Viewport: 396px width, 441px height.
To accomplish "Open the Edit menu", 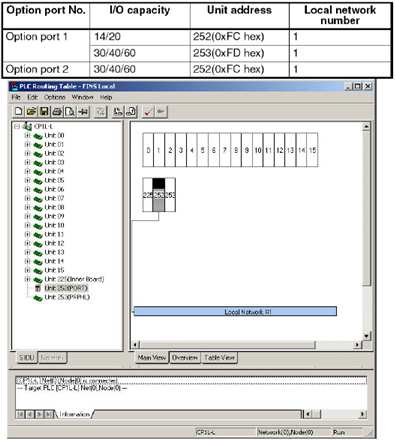I will point(32,97).
